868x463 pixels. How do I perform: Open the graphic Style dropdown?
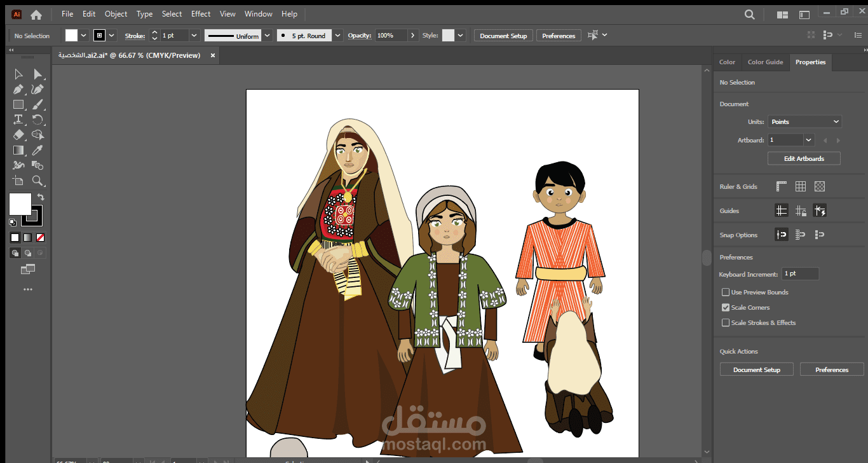[x=461, y=36]
